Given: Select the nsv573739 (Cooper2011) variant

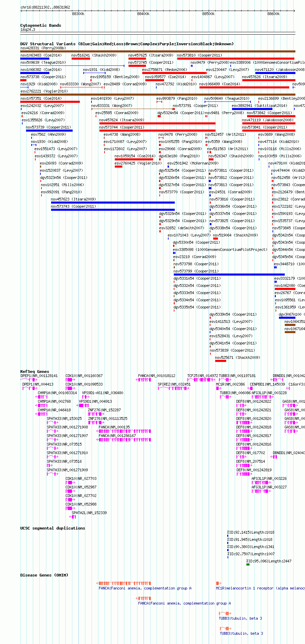Looking at the screenshot, I should pos(48,127).
